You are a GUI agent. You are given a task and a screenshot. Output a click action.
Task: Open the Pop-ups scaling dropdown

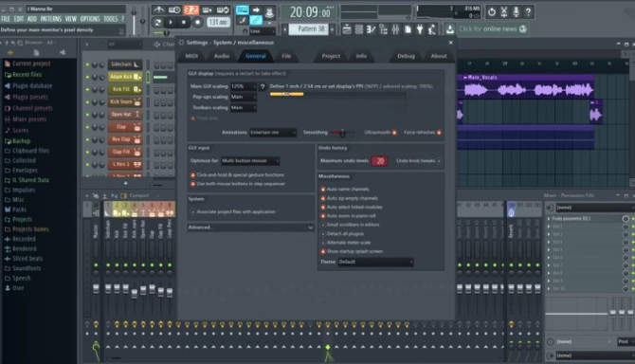click(244, 97)
